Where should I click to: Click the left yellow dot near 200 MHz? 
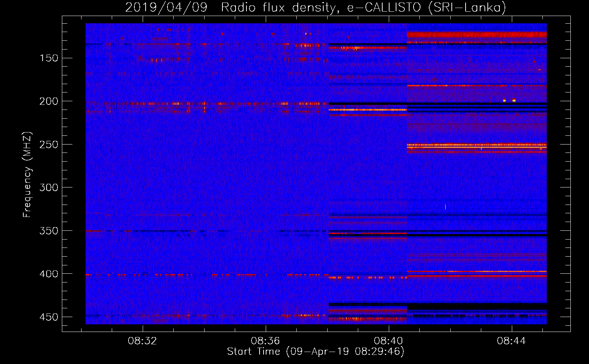504,100
